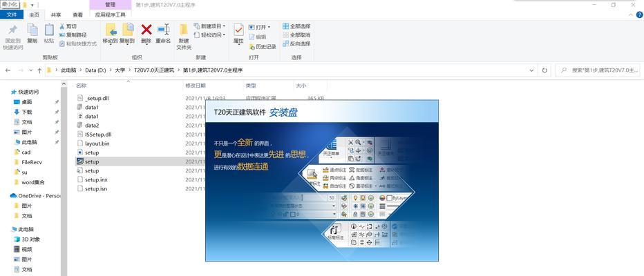The image size is (644, 276).
Task: Navigate to Data (D:) in address path
Action: coord(95,70)
